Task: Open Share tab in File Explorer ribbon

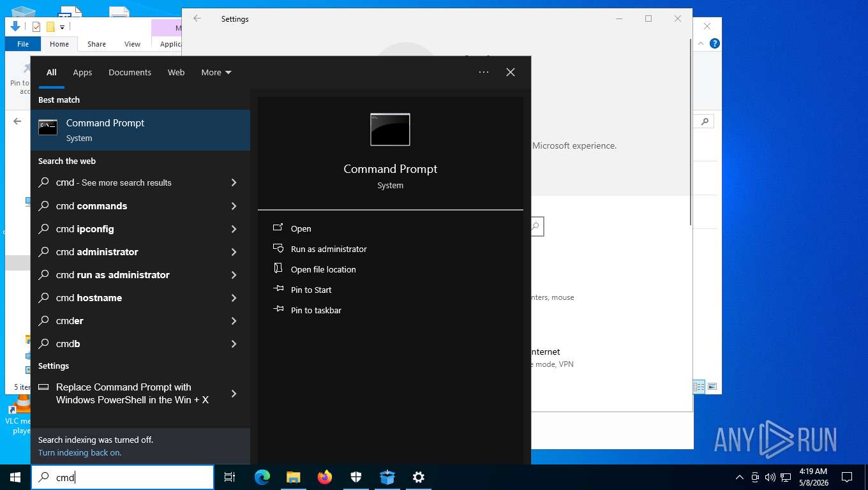Action: (x=96, y=44)
